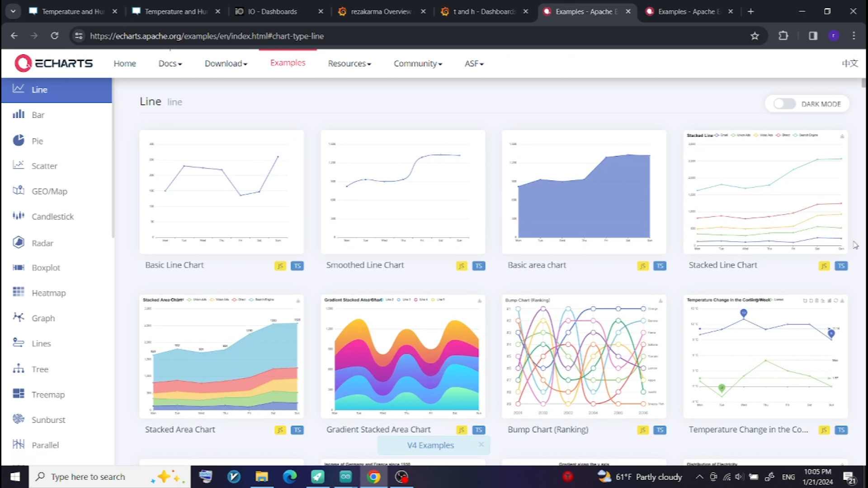Select the Line chart category icon
The image size is (868, 488).
coord(18,89)
